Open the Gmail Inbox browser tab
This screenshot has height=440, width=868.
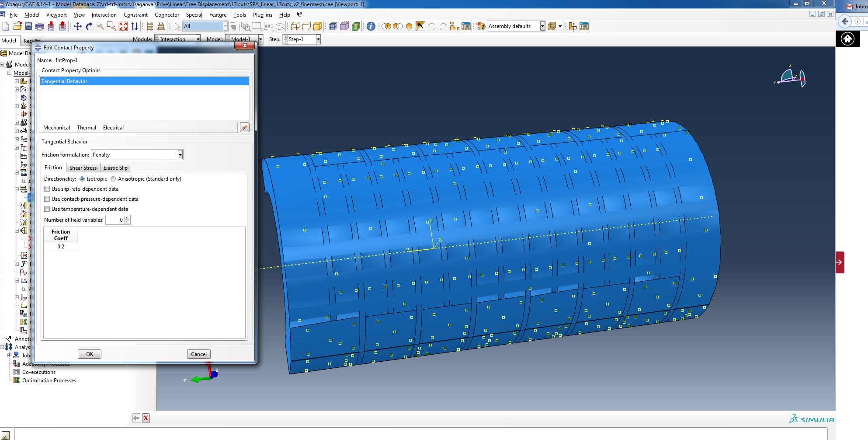pyautogui.click(x=857, y=7)
